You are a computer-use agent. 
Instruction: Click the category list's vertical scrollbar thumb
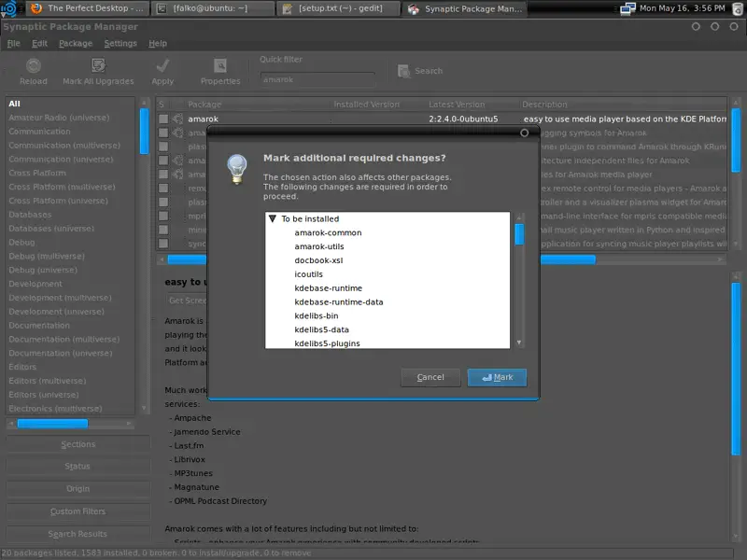click(144, 131)
